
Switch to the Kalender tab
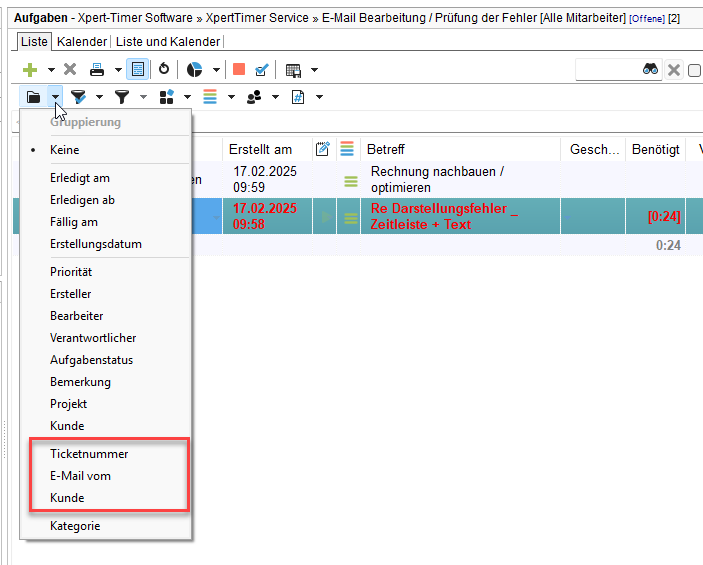[81, 41]
